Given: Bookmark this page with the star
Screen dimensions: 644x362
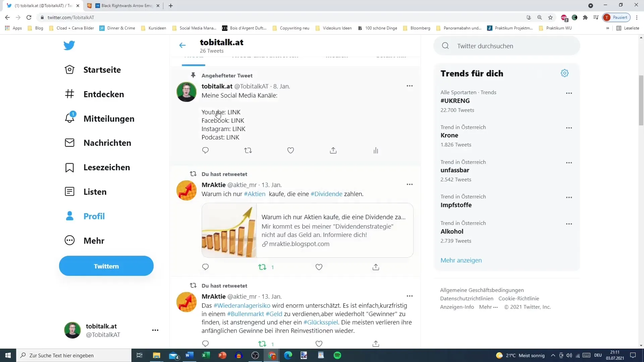Looking at the screenshot, I should 550,17.
